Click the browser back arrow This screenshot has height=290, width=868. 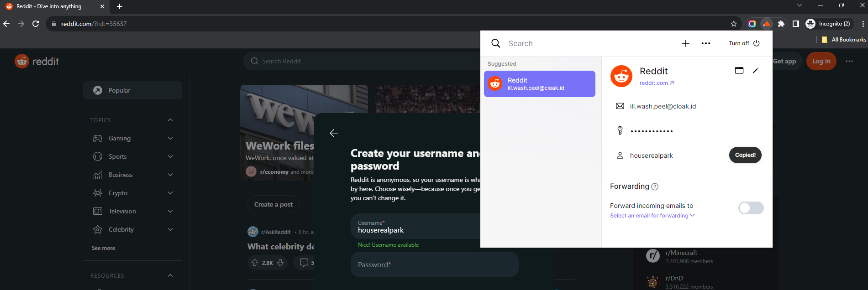pos(6,24)
